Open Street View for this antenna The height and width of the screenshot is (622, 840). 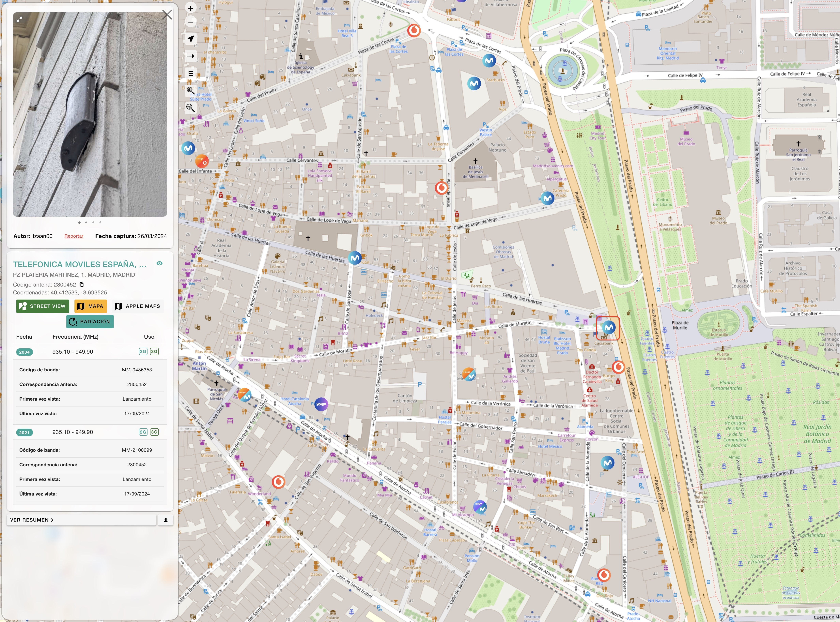(43, 306)
